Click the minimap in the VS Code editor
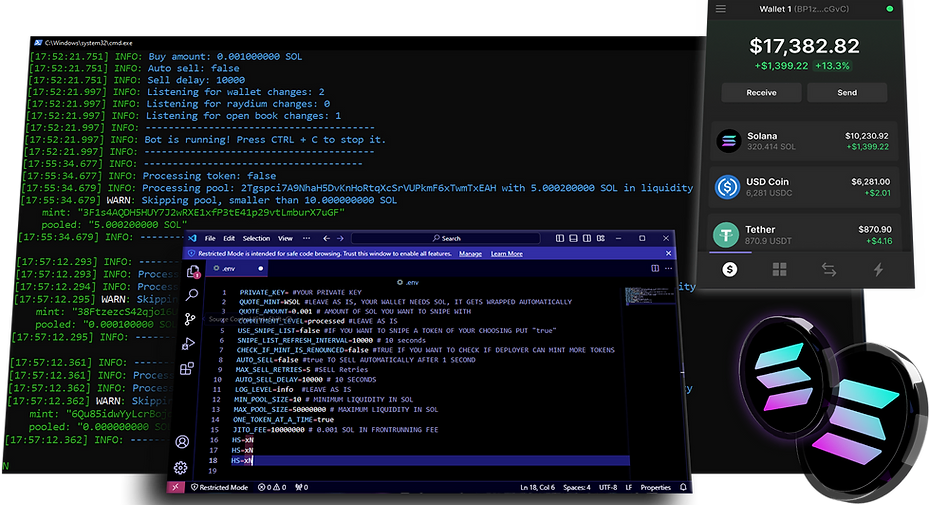This screenshot has width=929, height=505. tap(649, 295)
